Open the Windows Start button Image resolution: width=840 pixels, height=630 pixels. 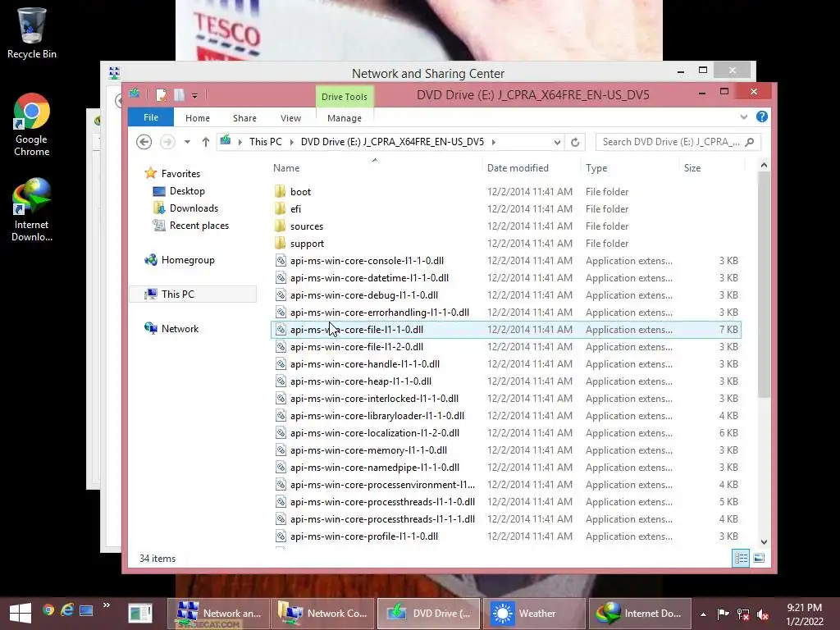click(x=21, y=613)
